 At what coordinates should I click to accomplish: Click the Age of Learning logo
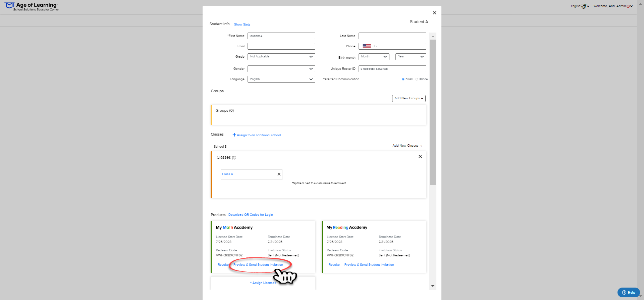pos(32,6)
